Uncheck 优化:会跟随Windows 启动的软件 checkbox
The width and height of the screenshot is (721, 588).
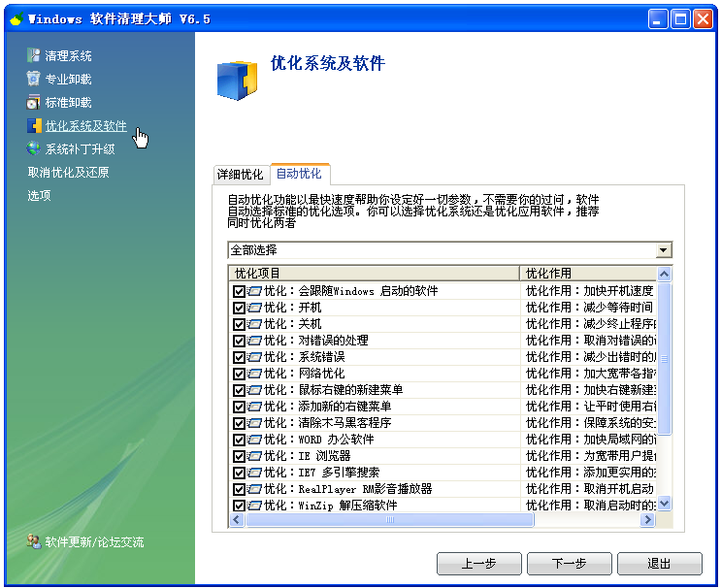pyautogui.click(x=239, y=291)
